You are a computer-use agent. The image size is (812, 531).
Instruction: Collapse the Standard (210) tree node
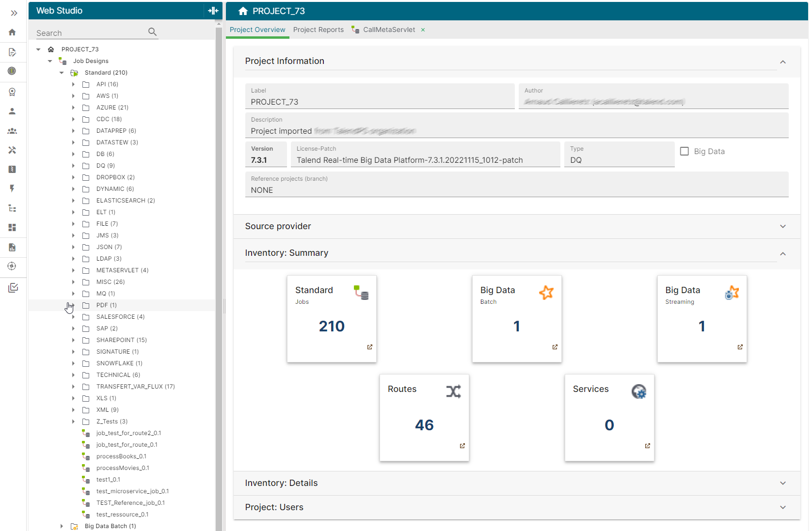click(62, 73)
